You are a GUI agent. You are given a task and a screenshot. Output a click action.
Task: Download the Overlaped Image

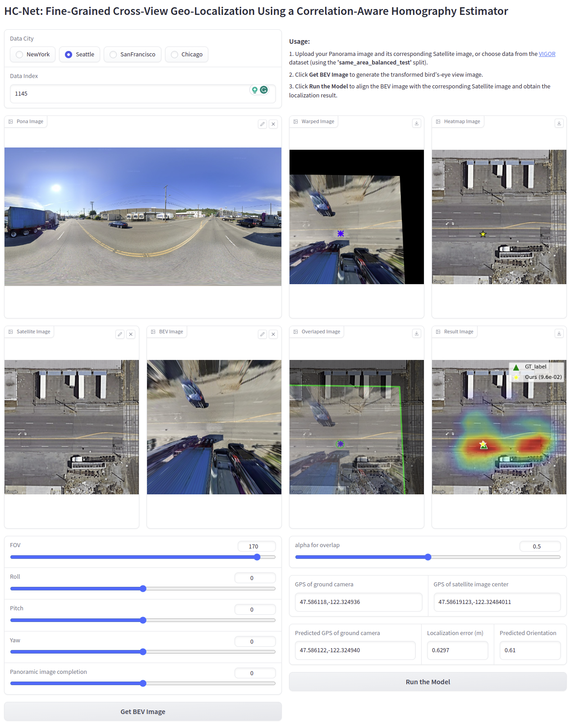click(417, 333)
